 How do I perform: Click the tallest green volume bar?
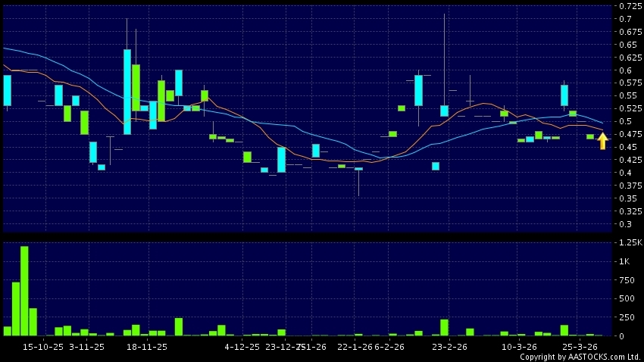pos(24,291)
